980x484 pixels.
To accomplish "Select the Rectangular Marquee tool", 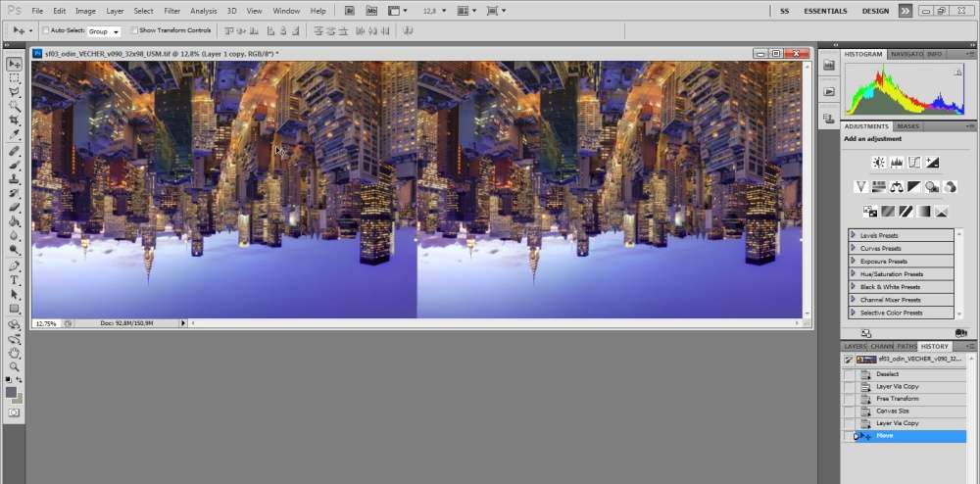I will point(15,77).
